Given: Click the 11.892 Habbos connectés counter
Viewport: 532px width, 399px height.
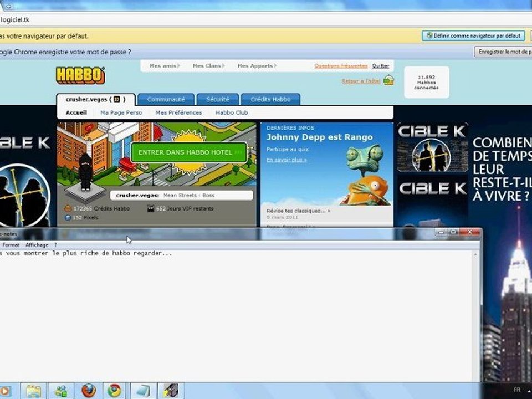Looking at the screenshot, I should pos(427,83).
